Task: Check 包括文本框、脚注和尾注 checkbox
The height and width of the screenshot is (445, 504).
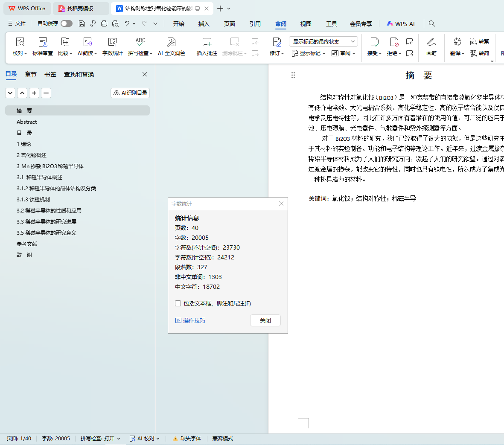Action: [x=178, y=303]
